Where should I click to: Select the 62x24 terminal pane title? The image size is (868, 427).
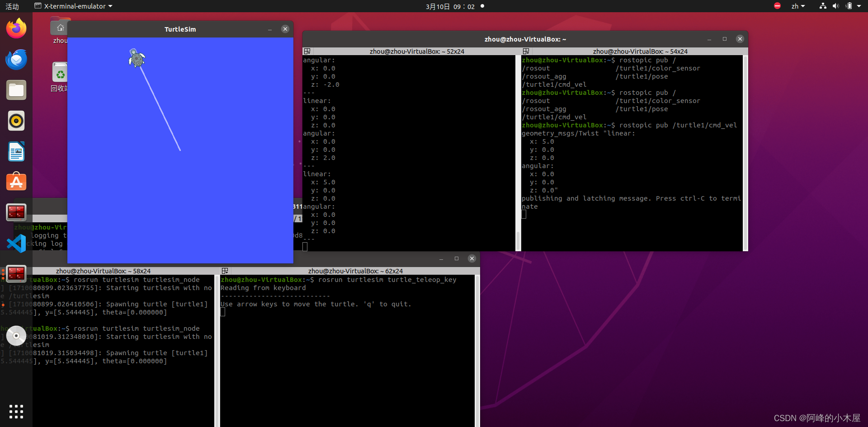[355, 271]
